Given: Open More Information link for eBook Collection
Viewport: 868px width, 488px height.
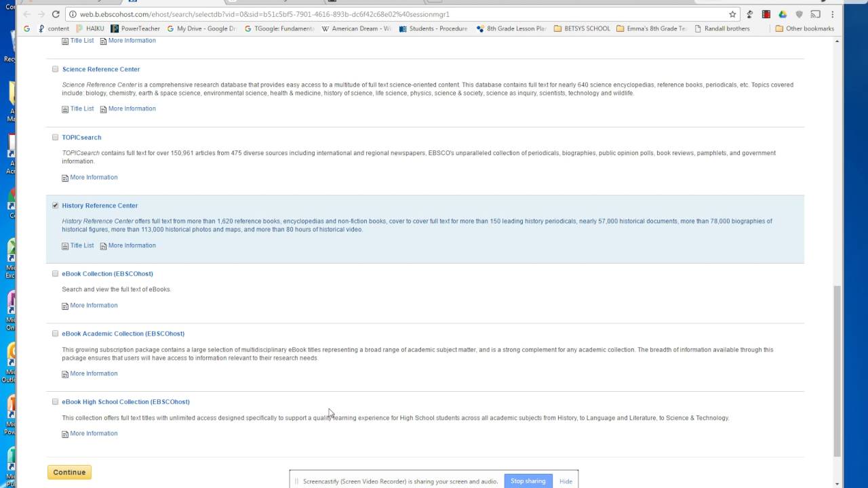Looking at the screenshot, I should 94,305.
